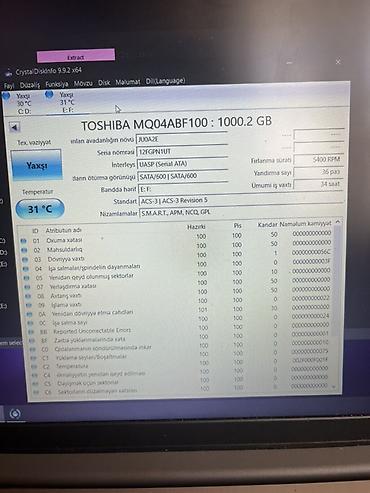Click the ID column header
This screenshot has width=370, height=493.
click(35, 231)
